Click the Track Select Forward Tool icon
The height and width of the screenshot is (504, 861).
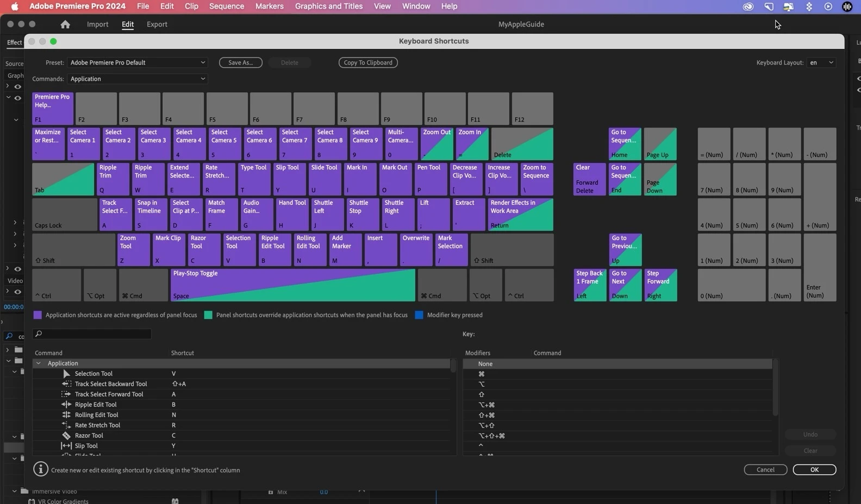[x=66, y=394]
